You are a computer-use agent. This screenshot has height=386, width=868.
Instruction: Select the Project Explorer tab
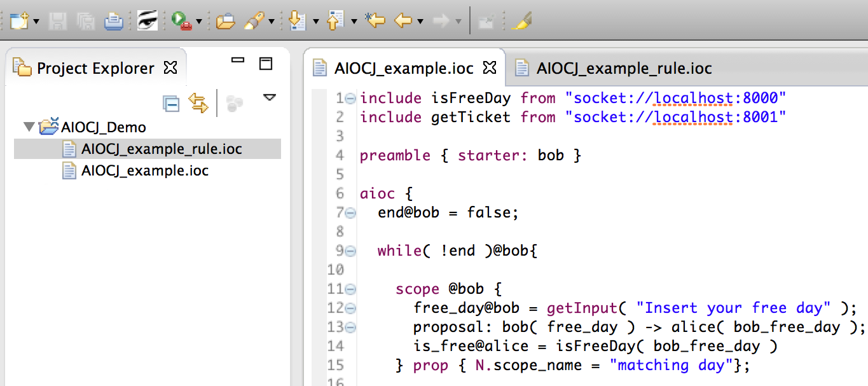(x=95, y=68)
